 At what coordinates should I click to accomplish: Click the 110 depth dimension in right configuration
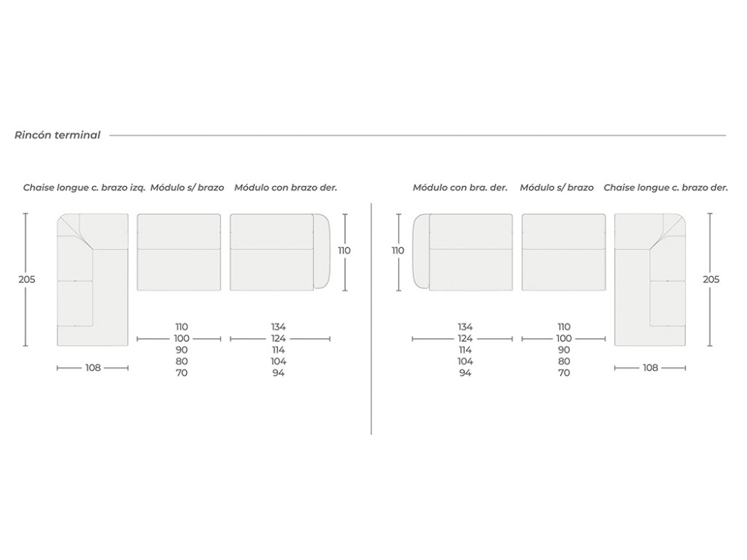pyautogui.click(x=399, y=251)
